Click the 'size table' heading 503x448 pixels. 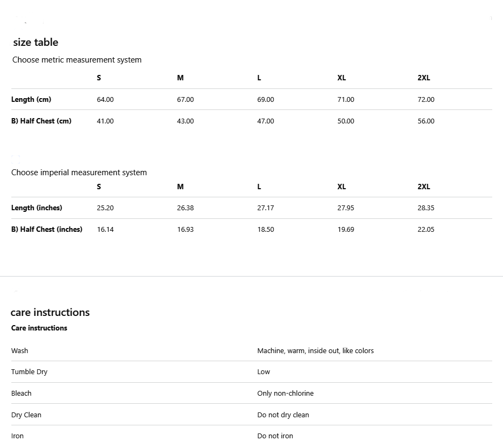(36, 43)
